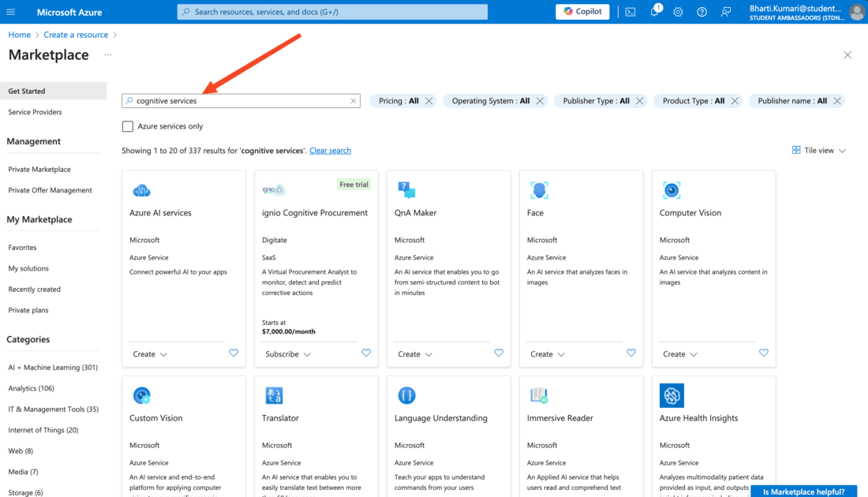Enable the Azure services only checkbox
The image size is (868, 497).
pos(128,126)
